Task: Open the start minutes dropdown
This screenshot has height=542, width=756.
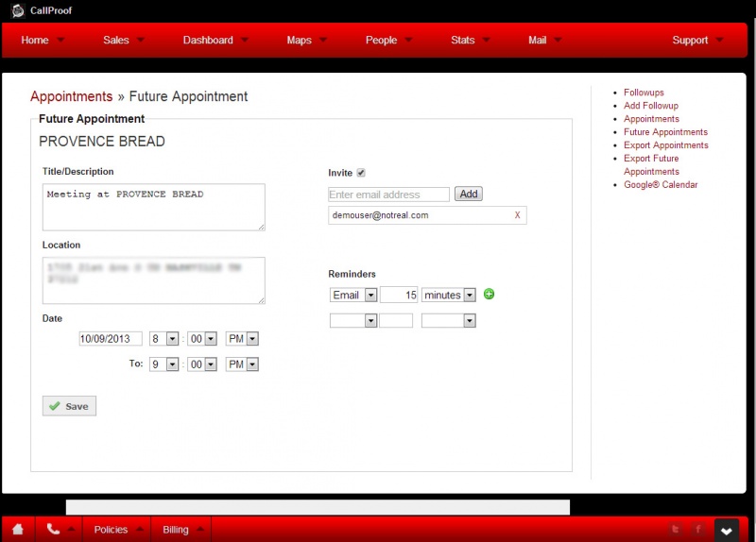Action: (x=202, y=339)
